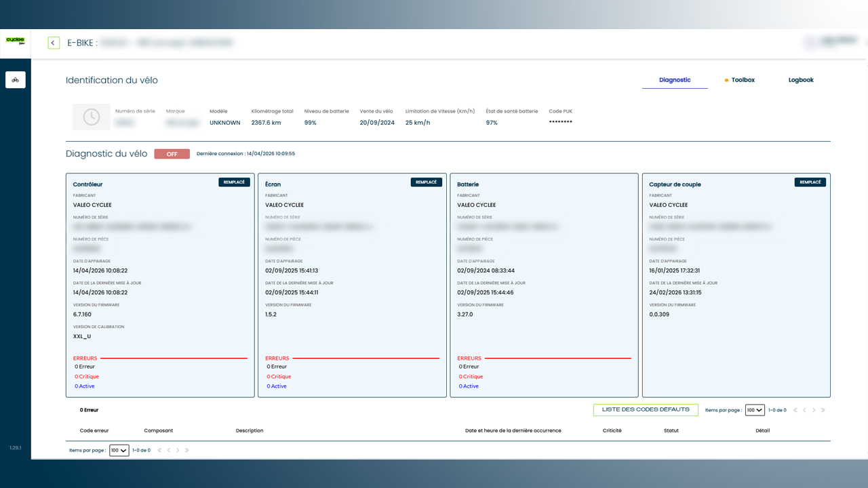The image size is (868, 488).
Task: Expand upper items per page dropdown
Action: (755, 410)
